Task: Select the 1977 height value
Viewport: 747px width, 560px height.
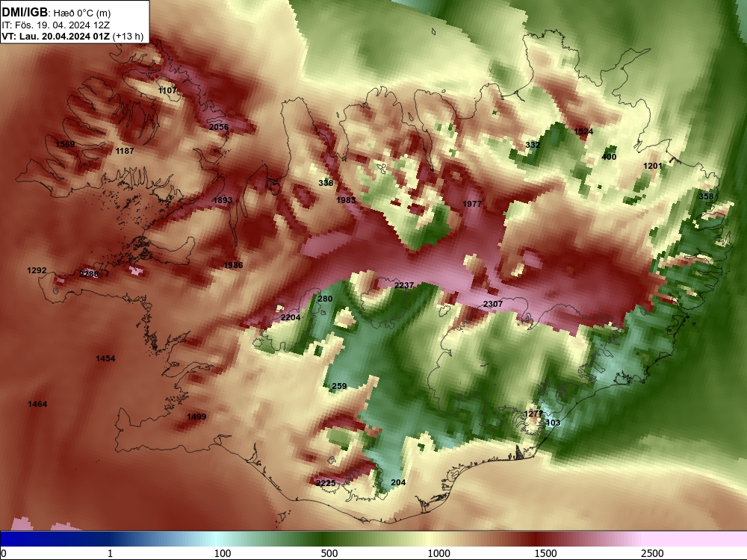Action: pyautogui.click(x=472, y=204)
